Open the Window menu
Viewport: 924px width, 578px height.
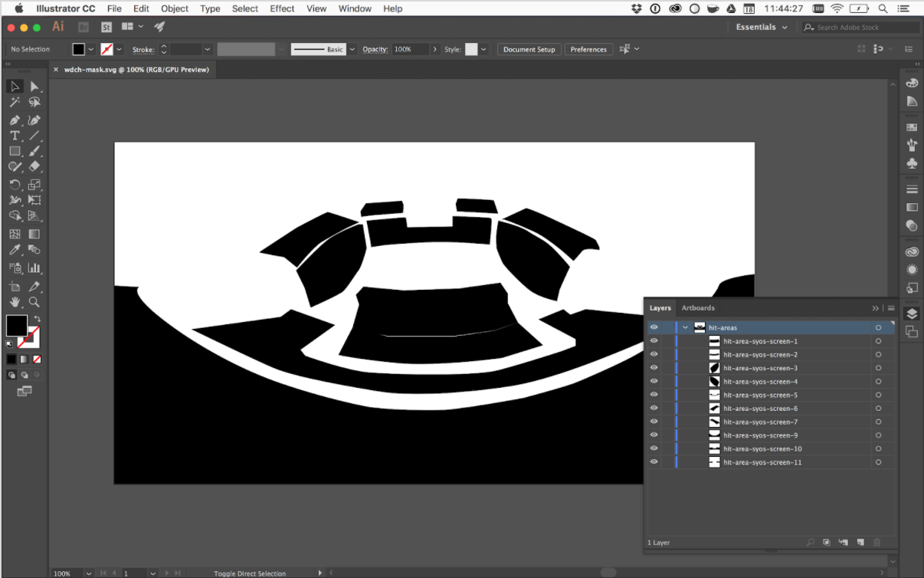pyautogui.click(x=355, y=8)
